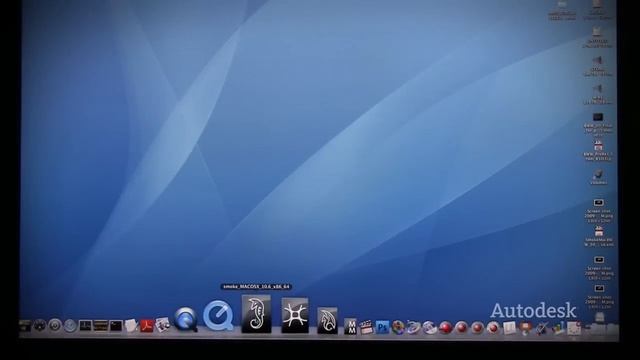Viewport: 640px width, 360px height.
Task: Open Terminal from the Dock
Action: pos(116,326)
